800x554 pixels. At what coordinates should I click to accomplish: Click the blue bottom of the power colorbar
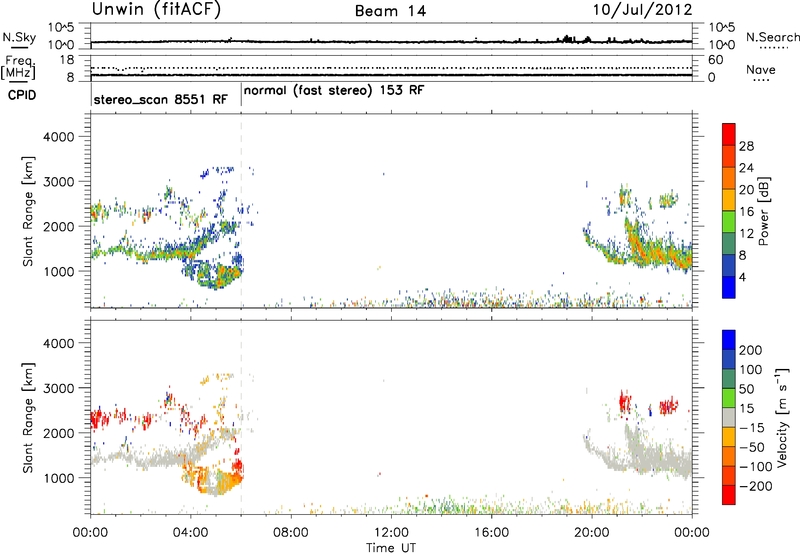tap(729, 287)
